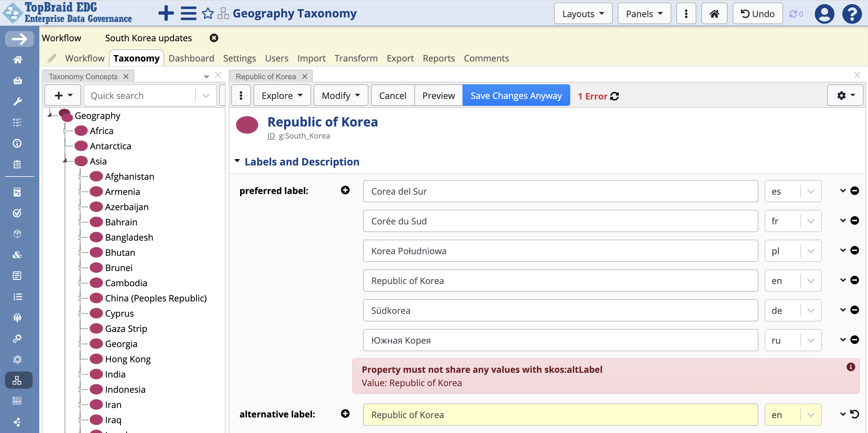Open the sidebar cube icon
This screenshot has height=433, width=868.
[x=17, y=234]
